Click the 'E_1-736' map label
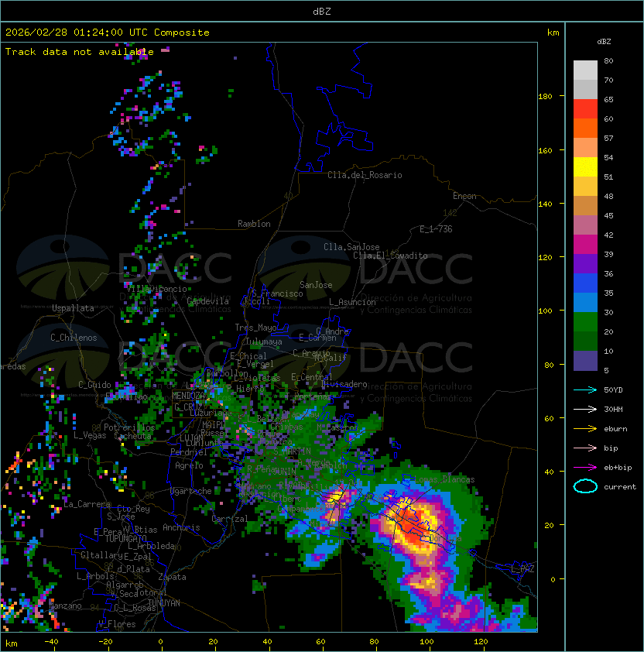 (436, 229)
